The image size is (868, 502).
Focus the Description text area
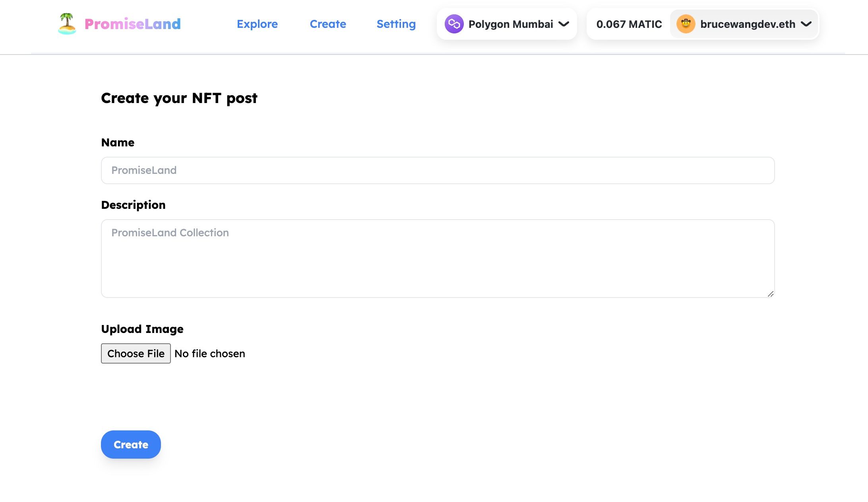pyautogui.click(x=438, y=259)
